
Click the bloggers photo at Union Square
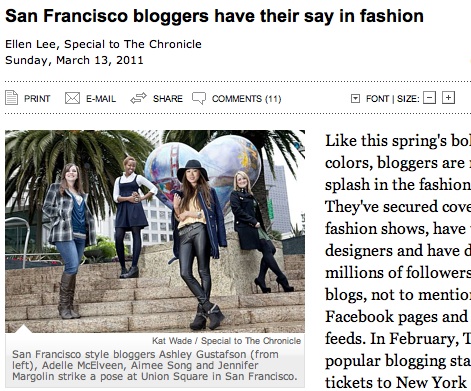[155, 231]
